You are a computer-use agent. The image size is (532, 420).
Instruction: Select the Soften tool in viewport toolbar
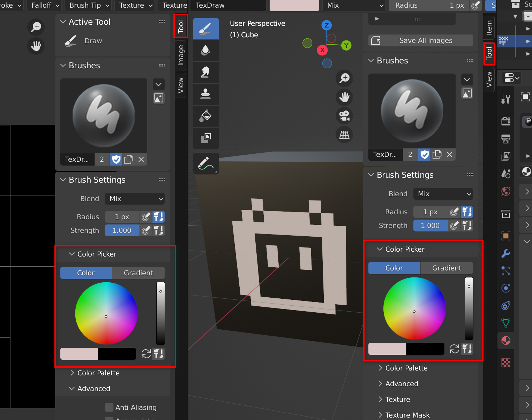(206, 51)
